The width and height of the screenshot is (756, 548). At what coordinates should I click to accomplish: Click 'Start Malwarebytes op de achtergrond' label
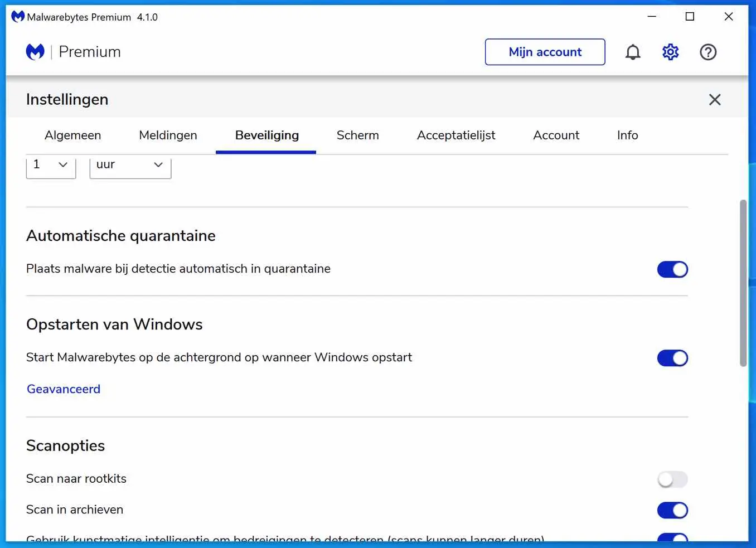219,357
